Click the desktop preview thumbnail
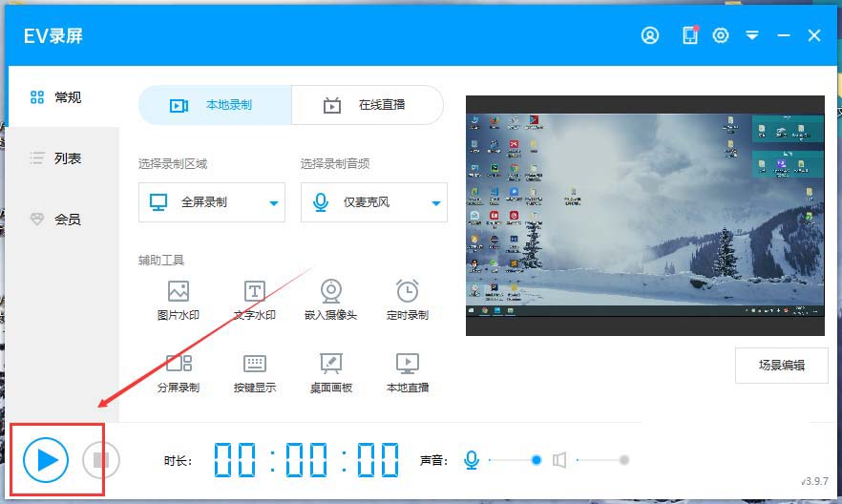 (x=645, y=216)
